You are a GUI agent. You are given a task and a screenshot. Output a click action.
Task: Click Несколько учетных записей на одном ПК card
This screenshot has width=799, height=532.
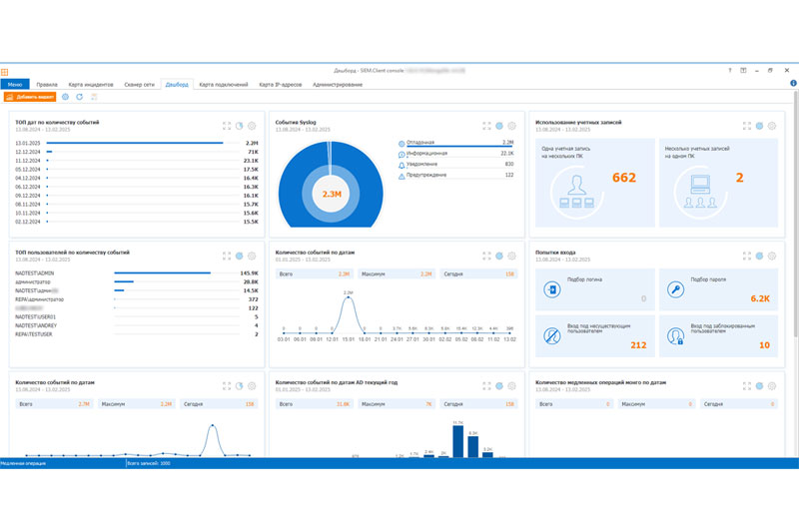[718, 183]
